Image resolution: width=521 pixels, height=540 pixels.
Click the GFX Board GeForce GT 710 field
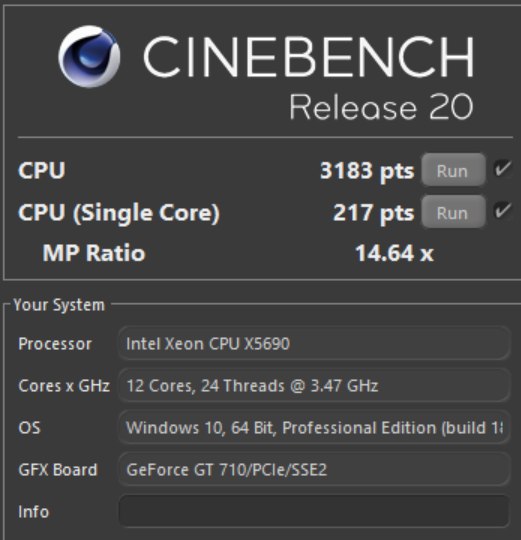(x=314, y=469)
